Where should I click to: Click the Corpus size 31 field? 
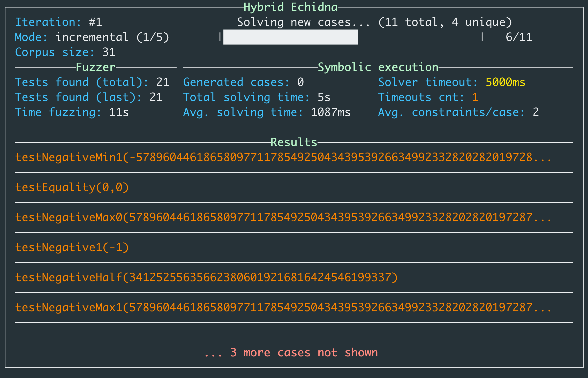[65, 52]
